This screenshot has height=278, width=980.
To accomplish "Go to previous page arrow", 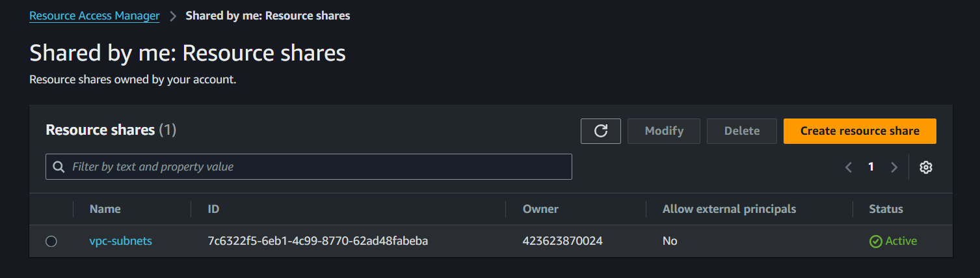I will click(x=849, y=167).
